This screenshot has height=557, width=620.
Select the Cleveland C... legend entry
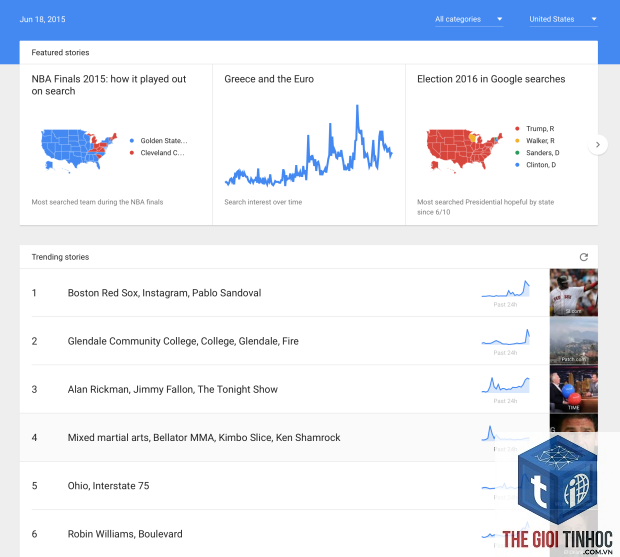pos(157,153)
